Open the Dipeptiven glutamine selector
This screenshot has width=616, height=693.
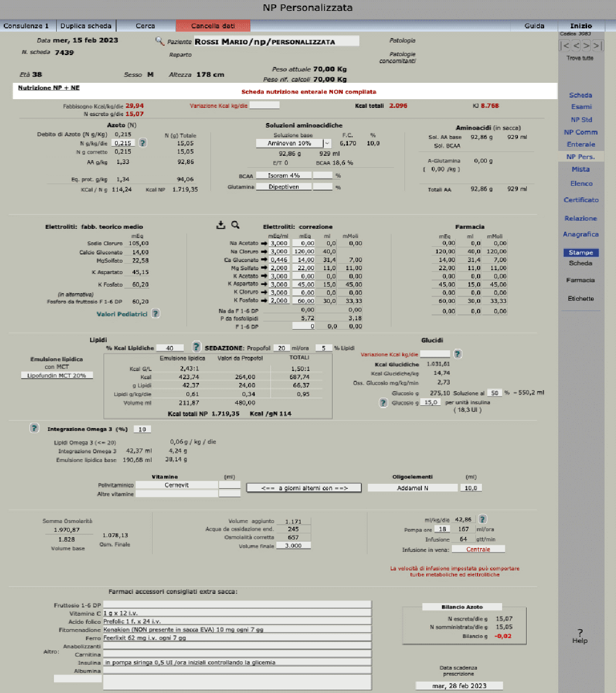[x=283, y=187]
